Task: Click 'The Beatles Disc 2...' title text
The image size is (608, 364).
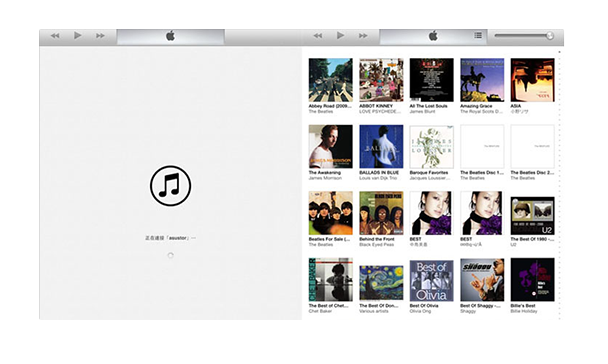Action: click(532, 173)
